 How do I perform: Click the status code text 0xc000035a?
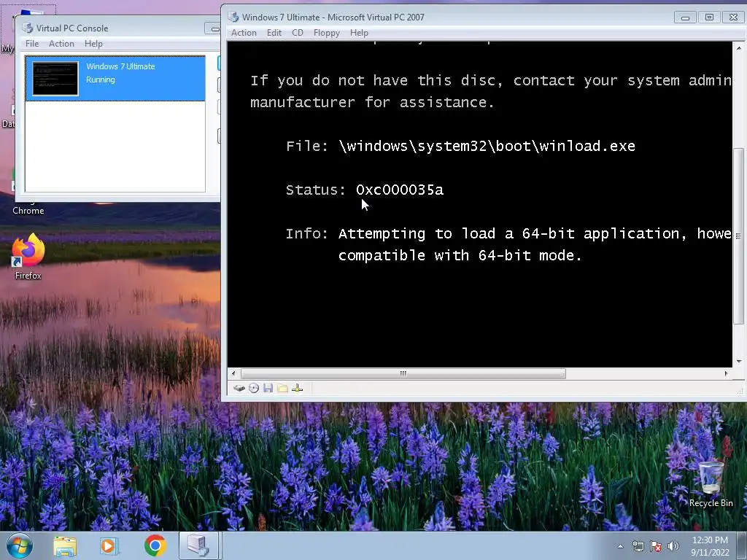click(399, 190)
